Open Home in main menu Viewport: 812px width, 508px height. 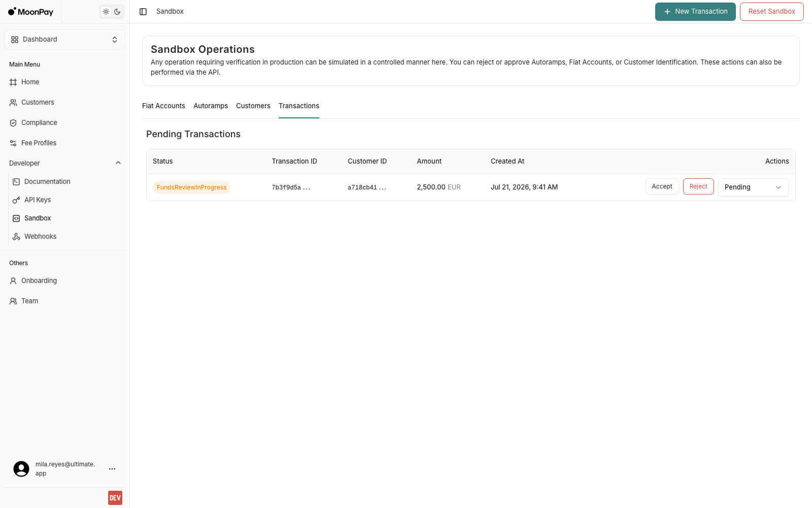64,82
